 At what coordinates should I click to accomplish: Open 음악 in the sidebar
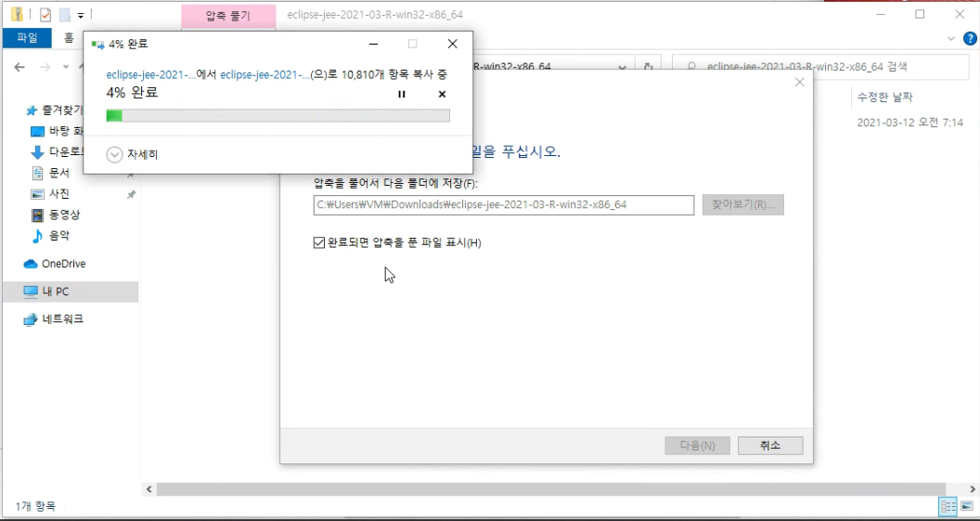[51, 236]
